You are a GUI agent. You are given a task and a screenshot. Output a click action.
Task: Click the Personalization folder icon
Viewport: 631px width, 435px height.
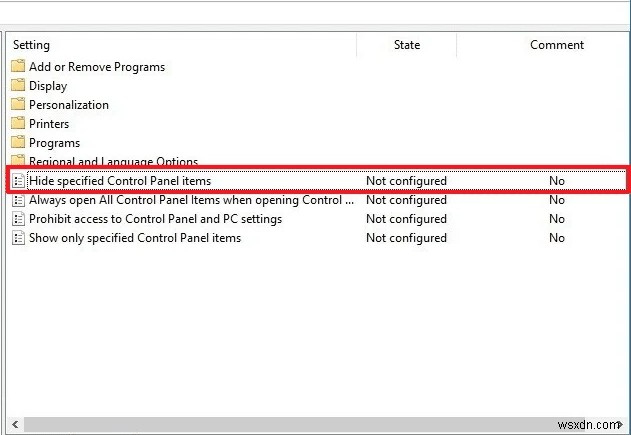[18, 105]
